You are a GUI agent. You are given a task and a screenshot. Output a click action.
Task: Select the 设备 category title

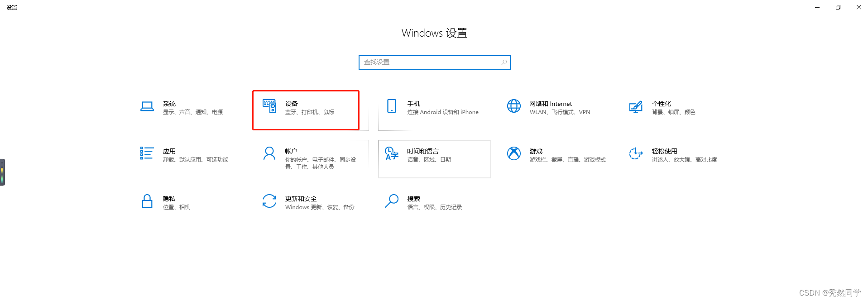coord(292,104)
